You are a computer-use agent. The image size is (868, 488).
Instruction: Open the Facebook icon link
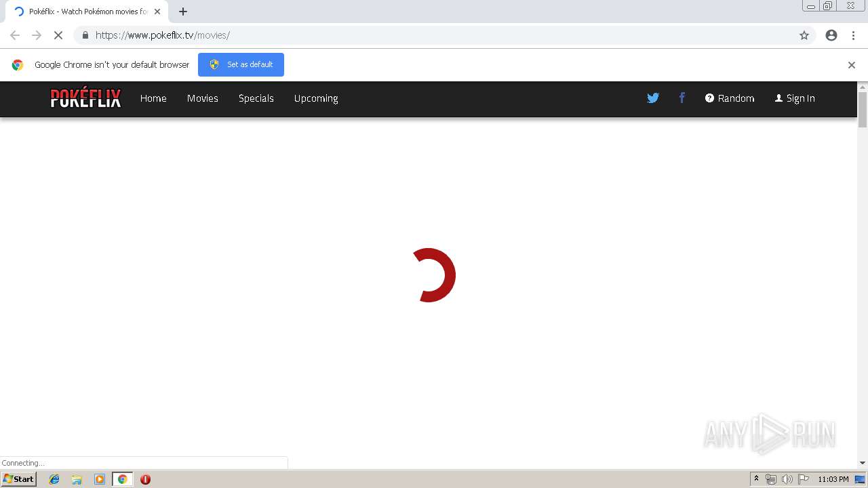[682, 98]
